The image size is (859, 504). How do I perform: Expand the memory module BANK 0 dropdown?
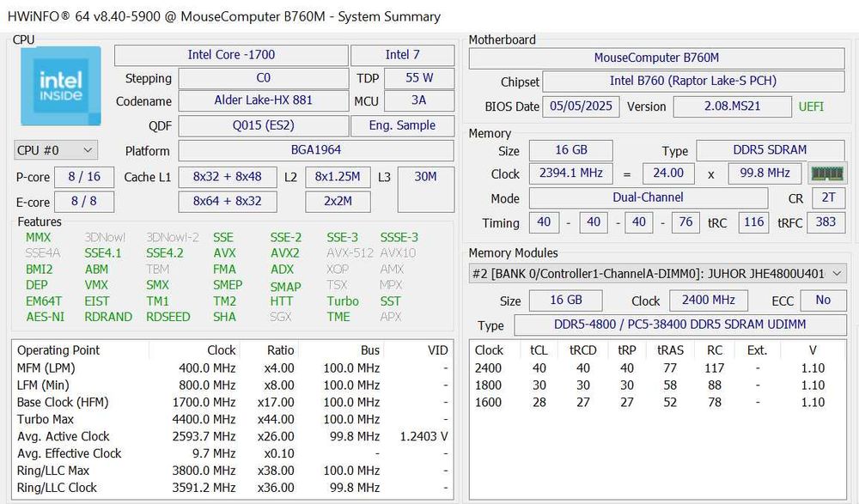pyautogui.click(x=657, y=273)
